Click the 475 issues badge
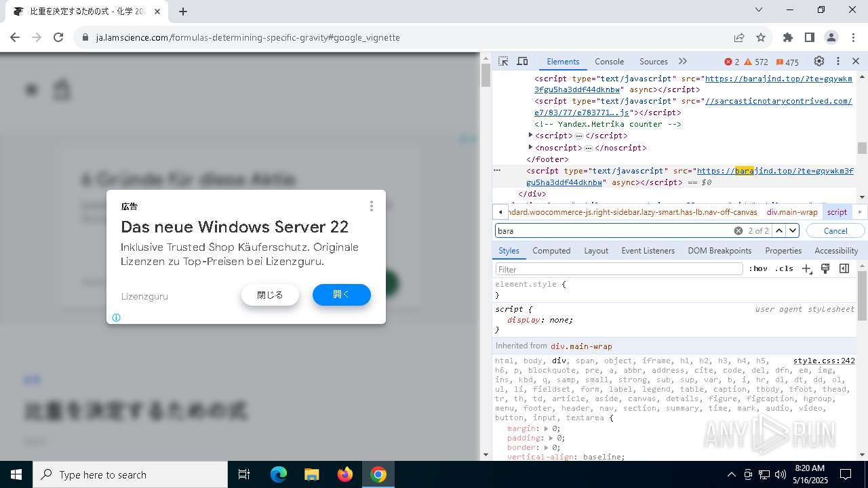The image size is (868, 488). pyautogui.click(x=787, y=62)
